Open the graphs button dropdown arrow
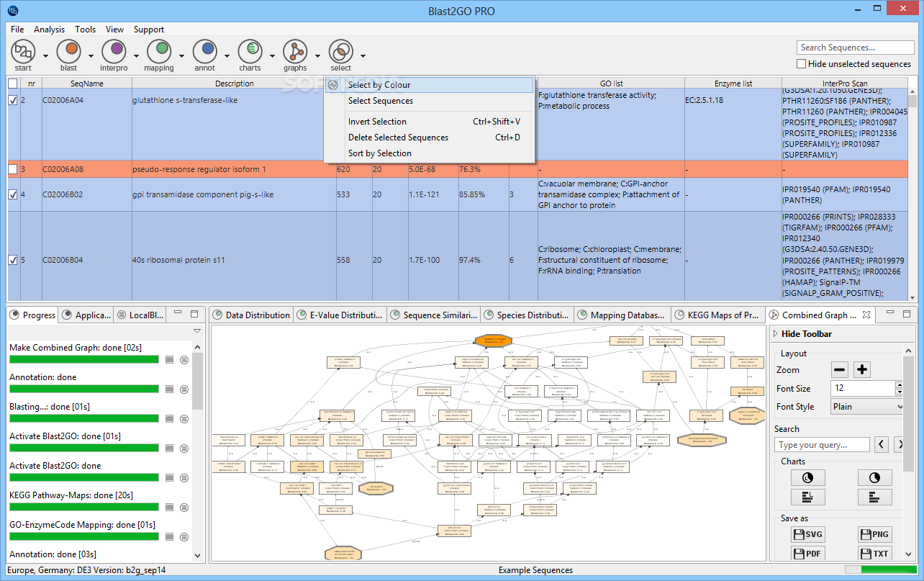924x581 pixels. point(317,55)
